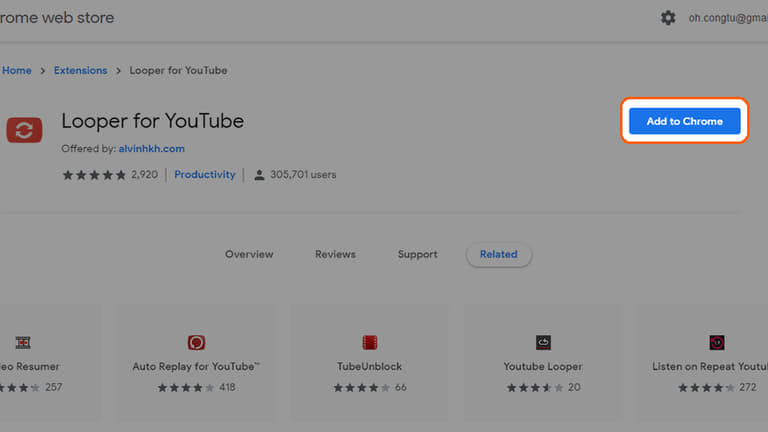Switch to the Overview tab

[x=249, y=254]
